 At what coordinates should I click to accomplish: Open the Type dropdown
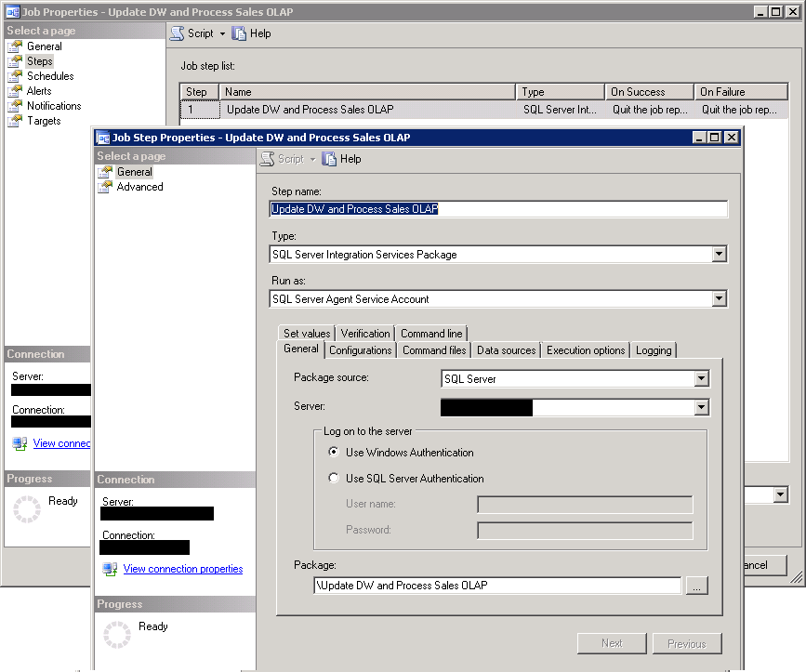(x=720, y=254)
